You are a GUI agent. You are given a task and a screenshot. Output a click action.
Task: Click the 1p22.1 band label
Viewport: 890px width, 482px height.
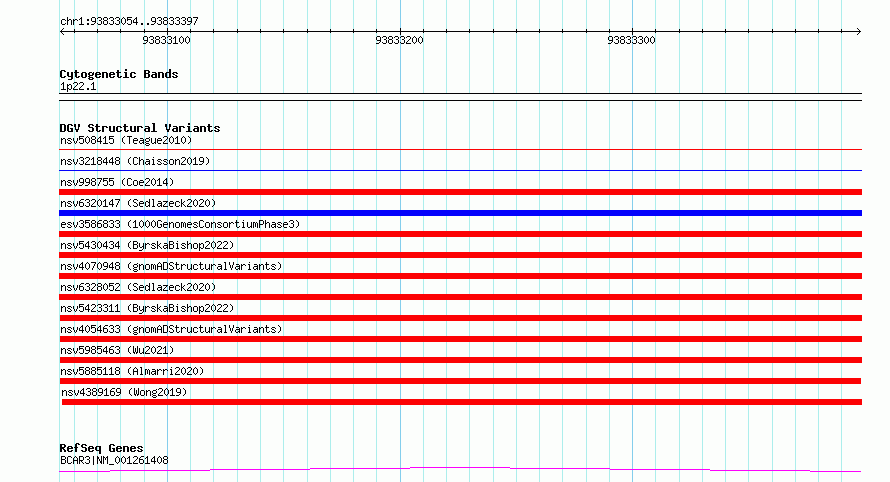(x=78, y=86)
